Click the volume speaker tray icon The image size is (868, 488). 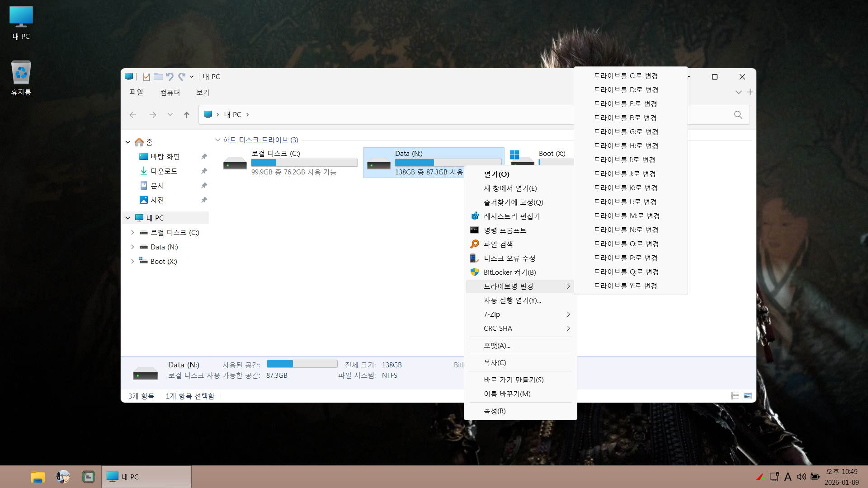801,477
